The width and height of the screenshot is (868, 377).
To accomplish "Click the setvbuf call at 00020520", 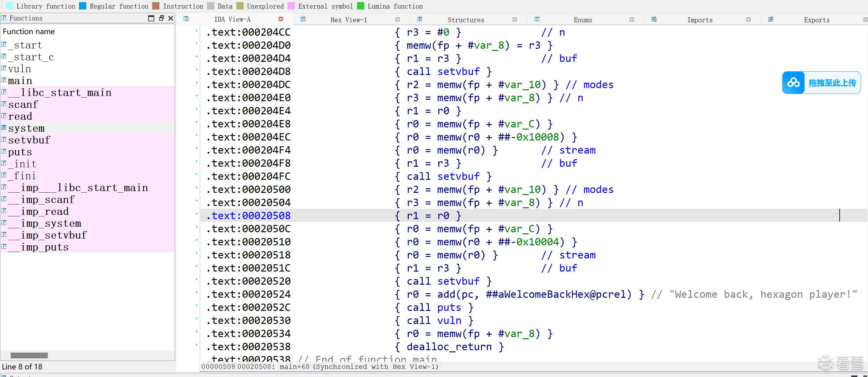I will coord(458,281).
